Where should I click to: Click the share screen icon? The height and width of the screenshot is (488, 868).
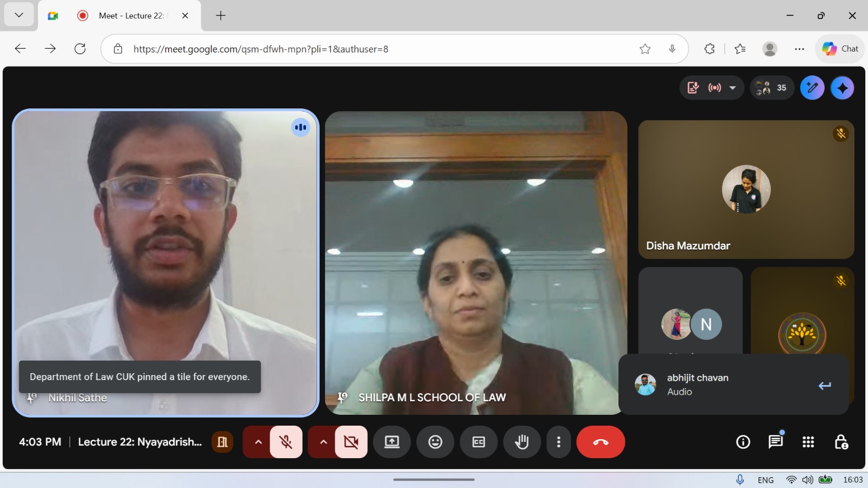point(392,442)
